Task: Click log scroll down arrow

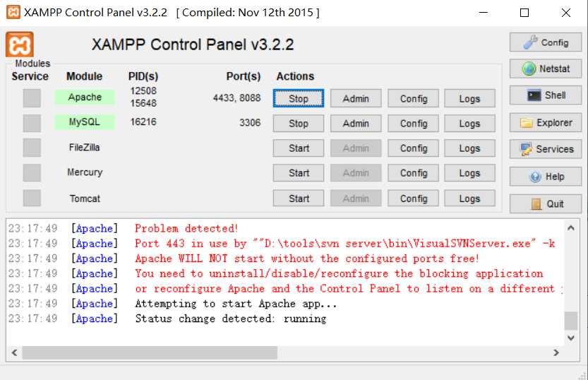Action: 571,338
